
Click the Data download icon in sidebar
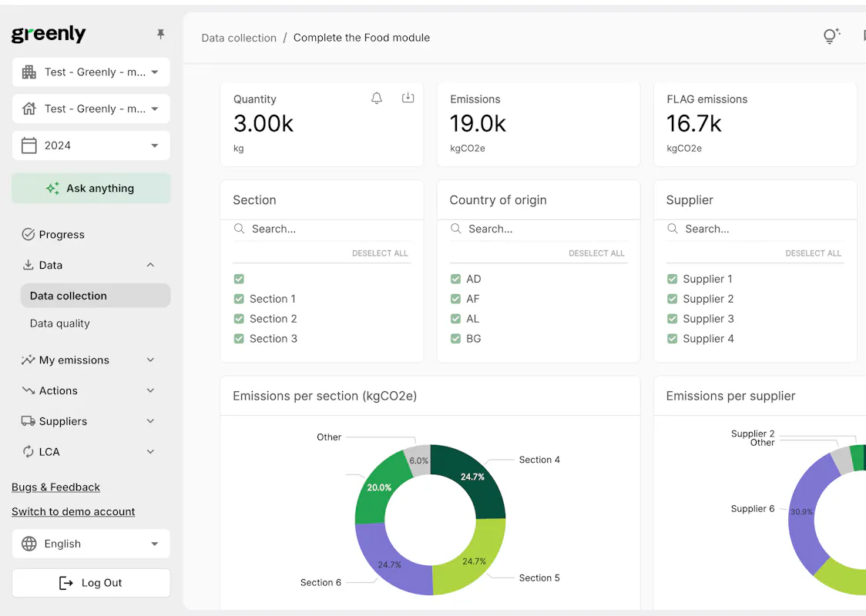[x=28, y=265]
